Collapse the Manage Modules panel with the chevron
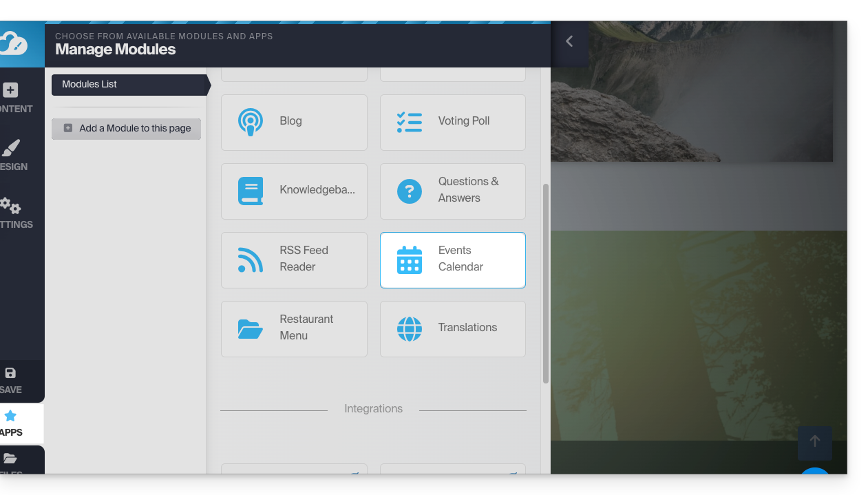 point(569,42)
